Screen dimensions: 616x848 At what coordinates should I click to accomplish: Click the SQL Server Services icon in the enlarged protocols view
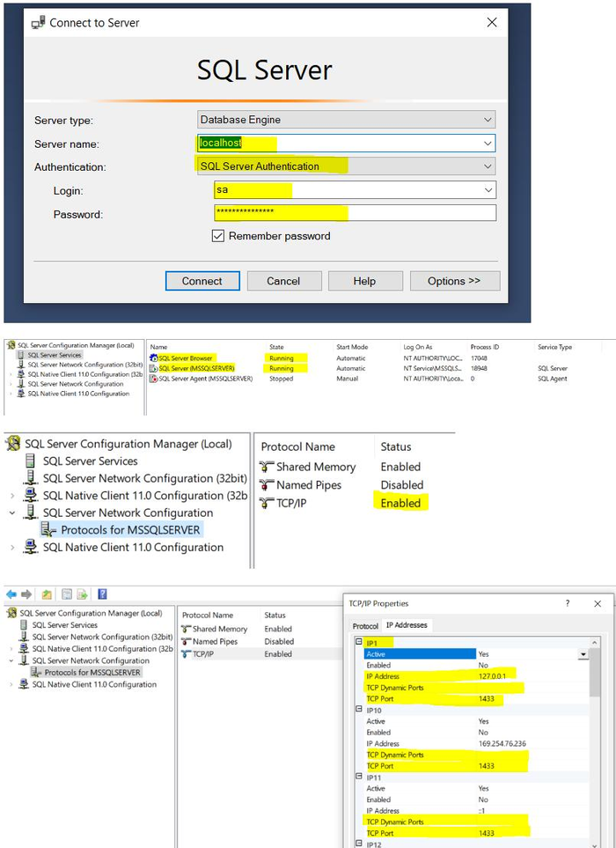coord(31,461)
